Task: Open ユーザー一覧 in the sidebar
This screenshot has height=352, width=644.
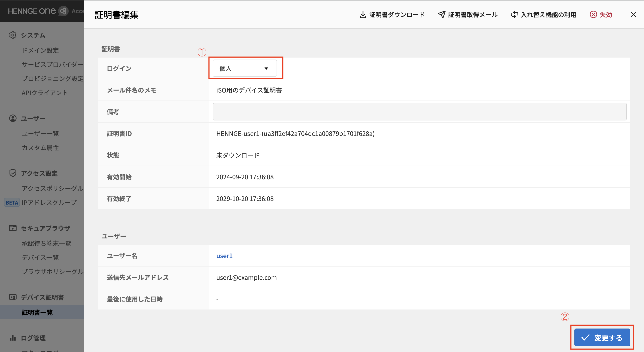Action: pyautogui.click(x=40, y=134)
